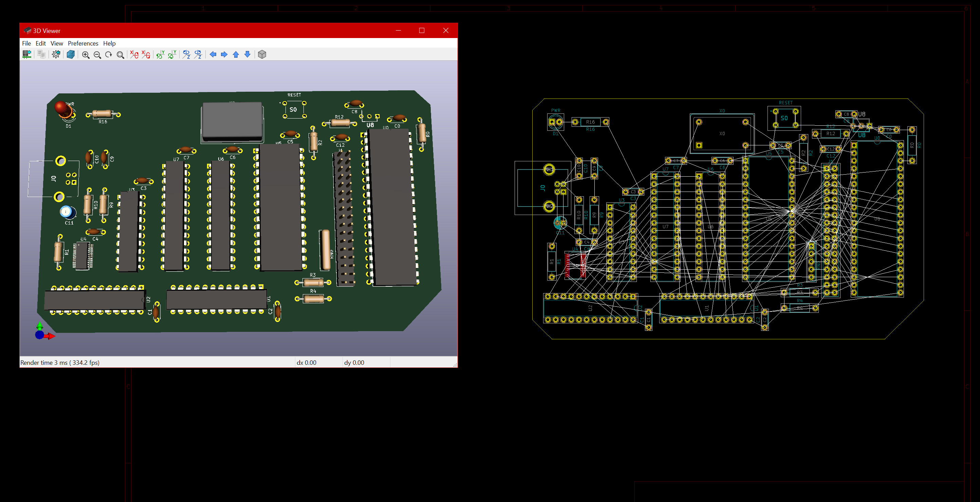This screenshot has width=980, height=502.
Task: Move board up with up arrow
Action: click(236, 54)
